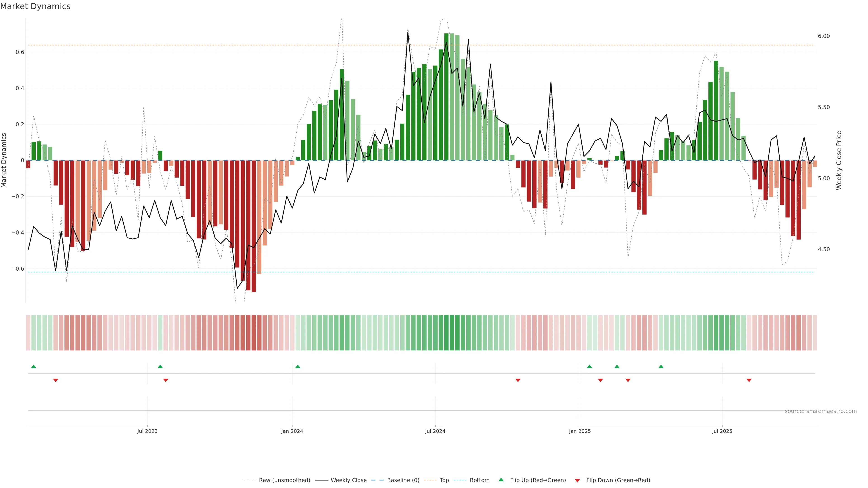Click the Jan 2025 axis label

tap(580, 431)
